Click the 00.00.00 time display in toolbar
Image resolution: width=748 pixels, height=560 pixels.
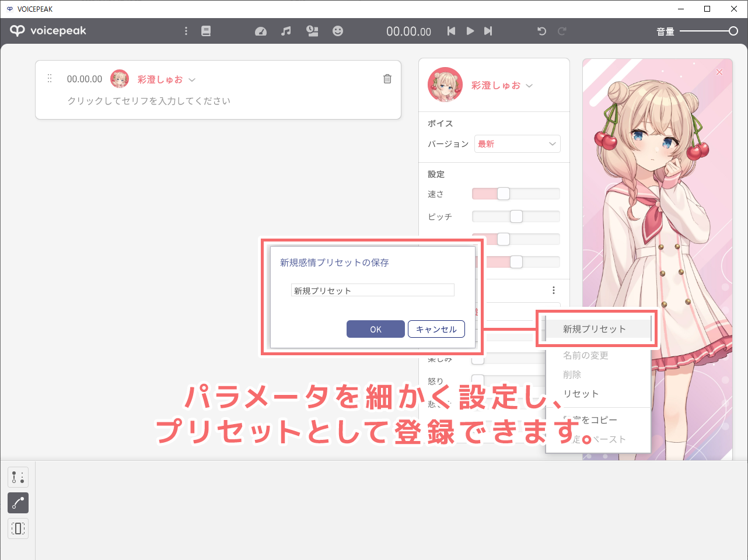[409, 32]
